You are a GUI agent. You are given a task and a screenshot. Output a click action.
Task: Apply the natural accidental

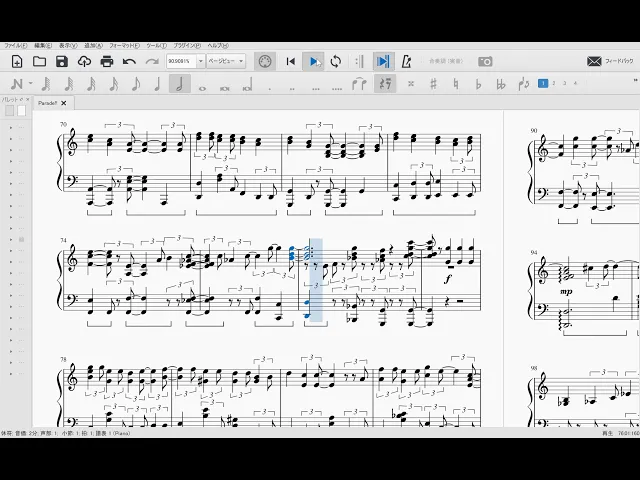tap(456, 84)
